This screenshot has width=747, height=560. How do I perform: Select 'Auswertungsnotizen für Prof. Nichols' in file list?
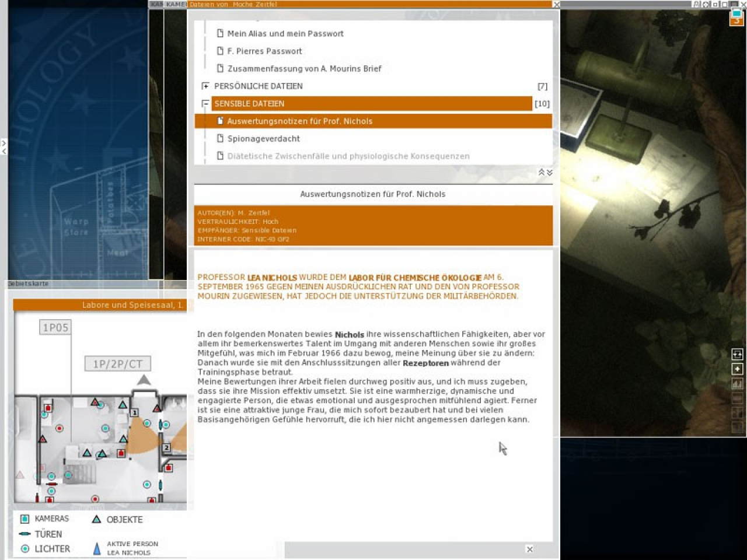(373, 121)
